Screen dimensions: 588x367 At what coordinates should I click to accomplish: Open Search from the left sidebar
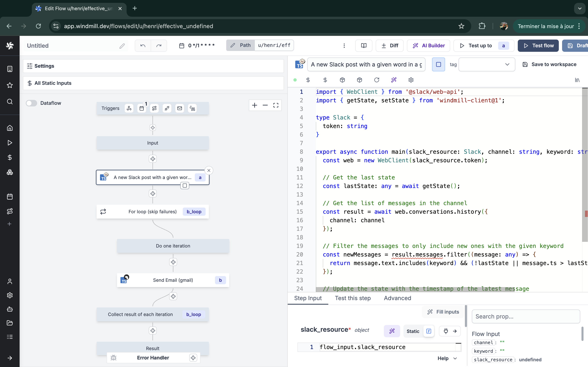coord(10,102)
